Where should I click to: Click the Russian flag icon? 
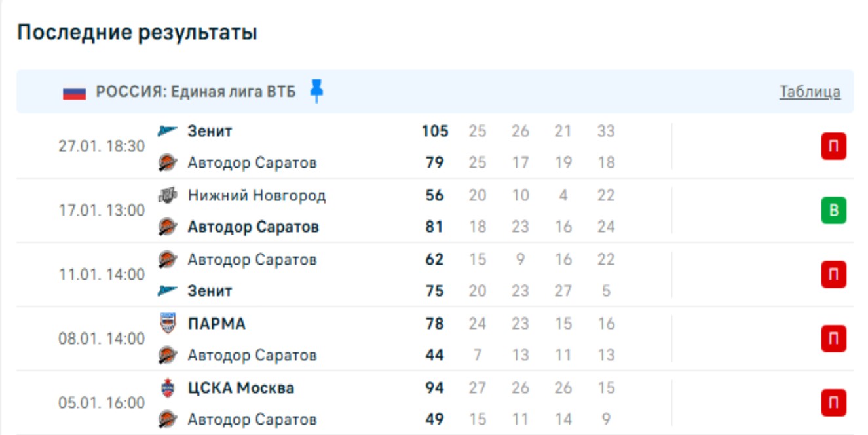click(x=74, y=92)
